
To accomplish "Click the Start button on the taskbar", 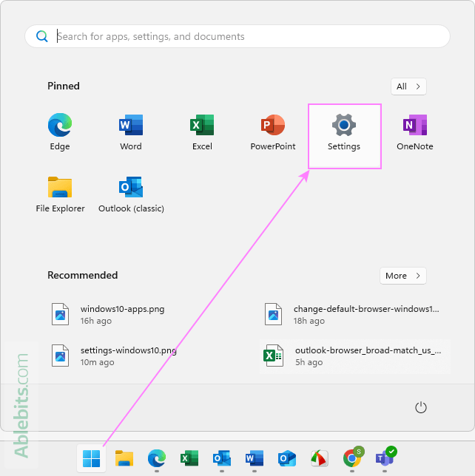I will (91, 458).
